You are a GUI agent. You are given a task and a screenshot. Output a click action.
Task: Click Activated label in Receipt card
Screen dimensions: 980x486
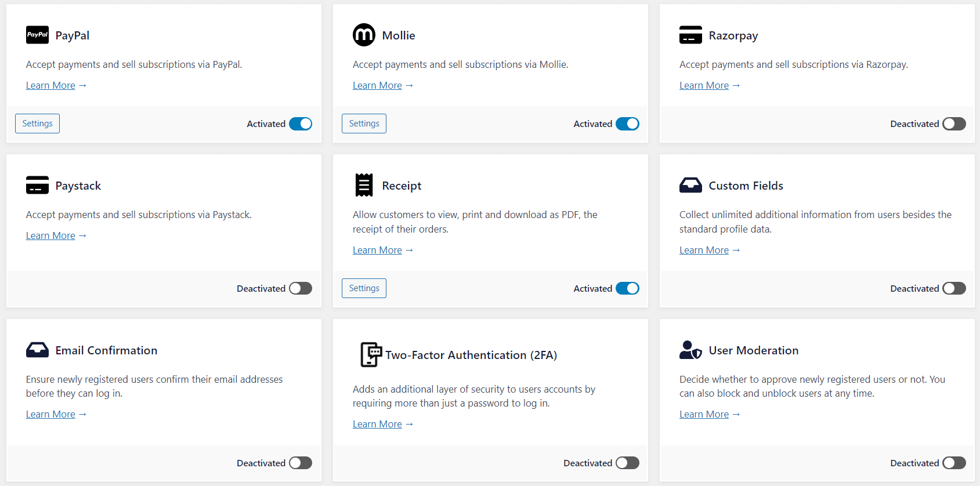(592, 288)
